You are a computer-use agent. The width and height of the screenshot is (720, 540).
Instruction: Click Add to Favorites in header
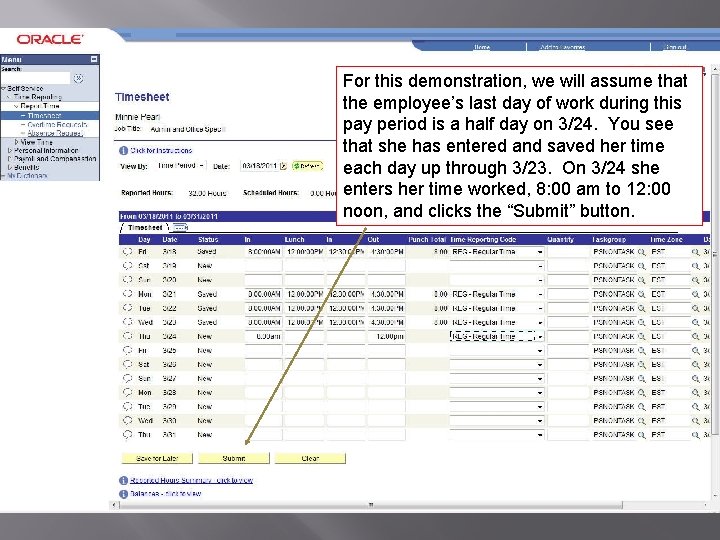pos(562,47)
